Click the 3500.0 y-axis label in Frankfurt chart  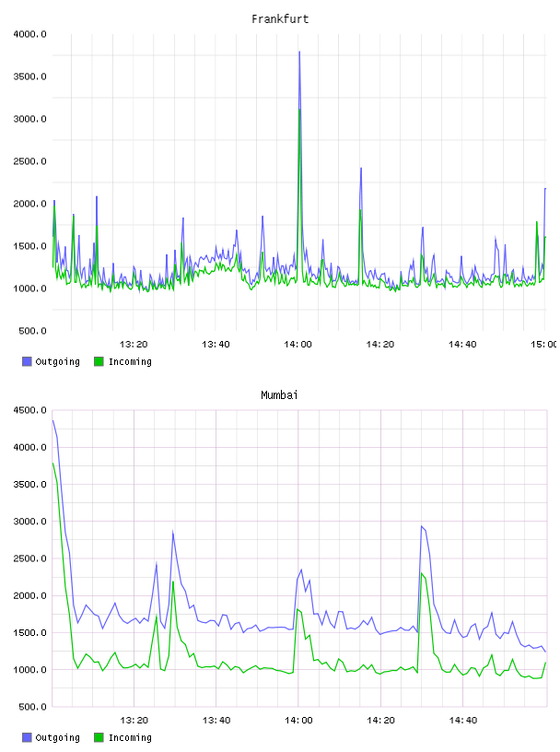(29, 76)
